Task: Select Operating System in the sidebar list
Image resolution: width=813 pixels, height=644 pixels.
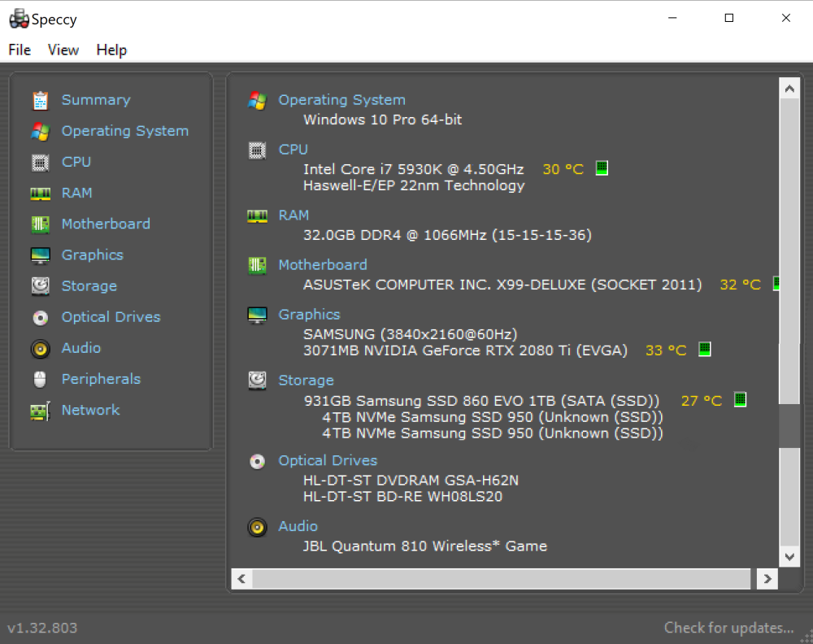Action: (x=124, y=131)
